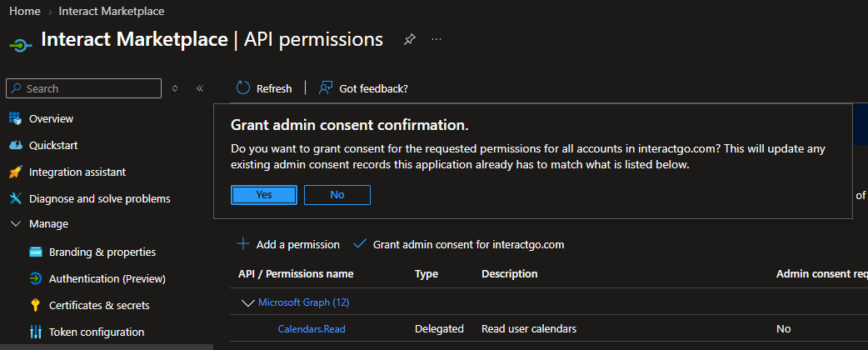Image resolution: width=868 pixels, height=350 pixels.
Task: Open Overview in the sidebar
Action: [51, 118]
